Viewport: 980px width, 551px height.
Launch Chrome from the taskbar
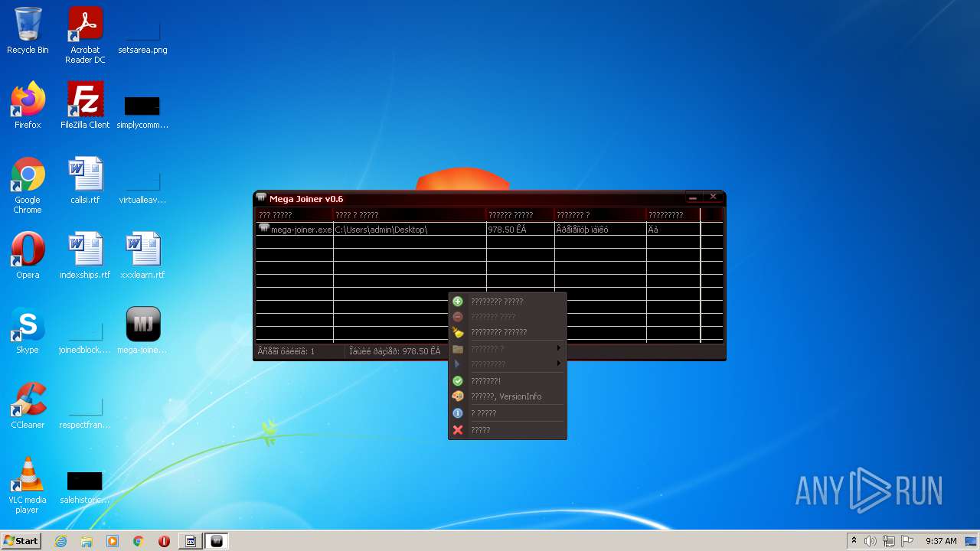[139, 541]
